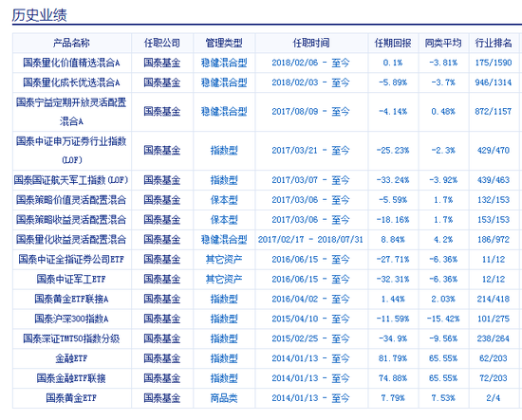Image resolution: width=522 pixels, height=420 pixels.
Task: Open fund 国泰量化收益灵活配置混合
Action: tap(71, 240)
